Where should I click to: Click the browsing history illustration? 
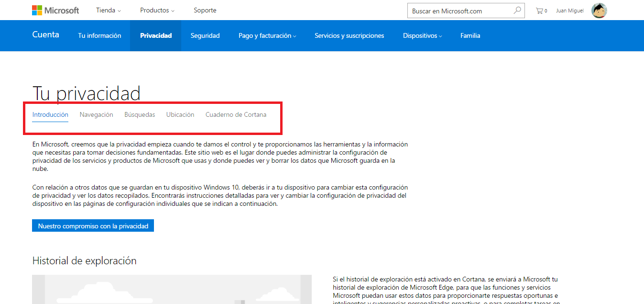(172, 289)
